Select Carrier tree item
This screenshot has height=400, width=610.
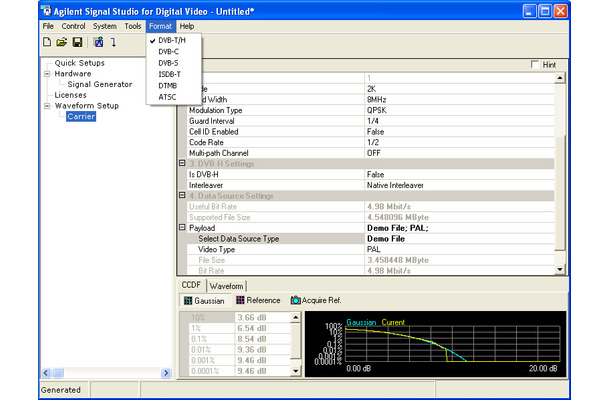[x=81, y=116]
